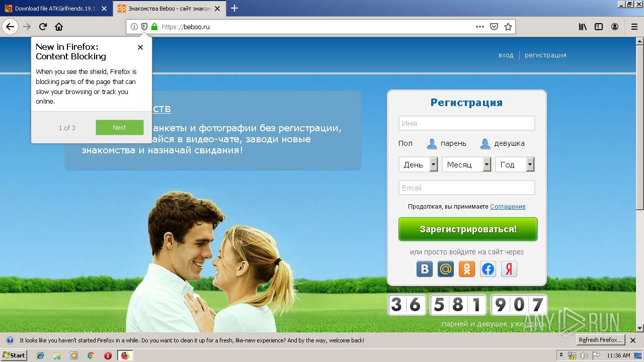Image resolution: width=644 pixels, height=362 pixels.
Task: Click Refresh Firefox button
Action: [600, 340]
